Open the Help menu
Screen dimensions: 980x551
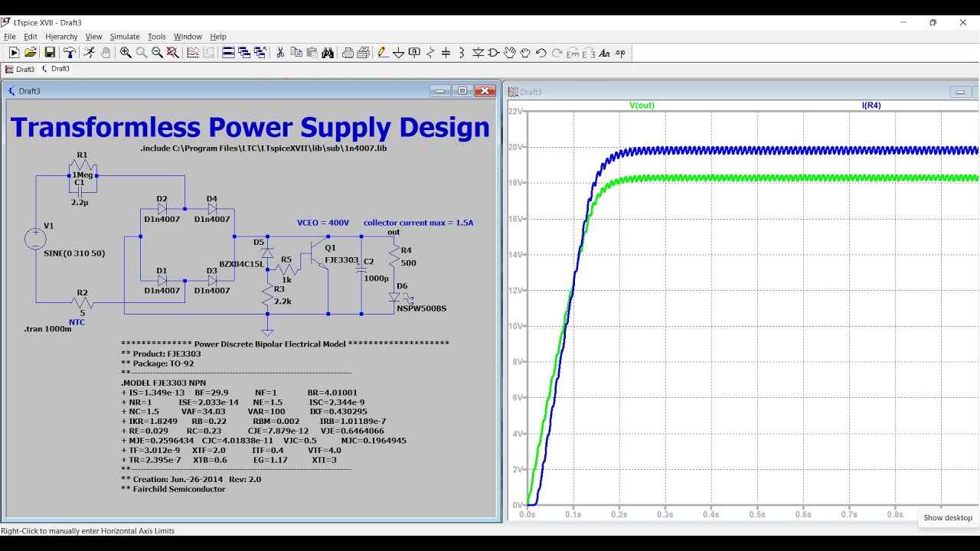tap(218, 37)
